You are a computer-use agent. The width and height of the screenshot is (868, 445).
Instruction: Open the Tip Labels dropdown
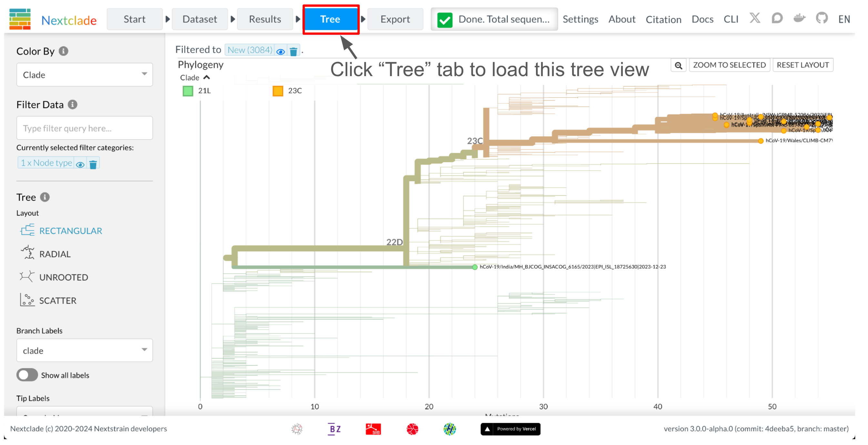85,411
